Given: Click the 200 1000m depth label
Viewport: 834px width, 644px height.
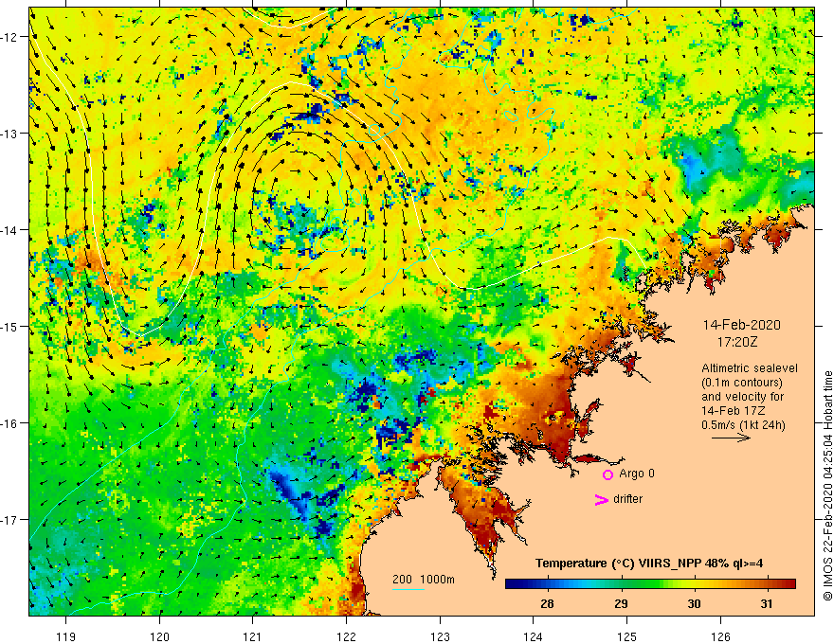Looking at the screenshot, I should point(424,580).
